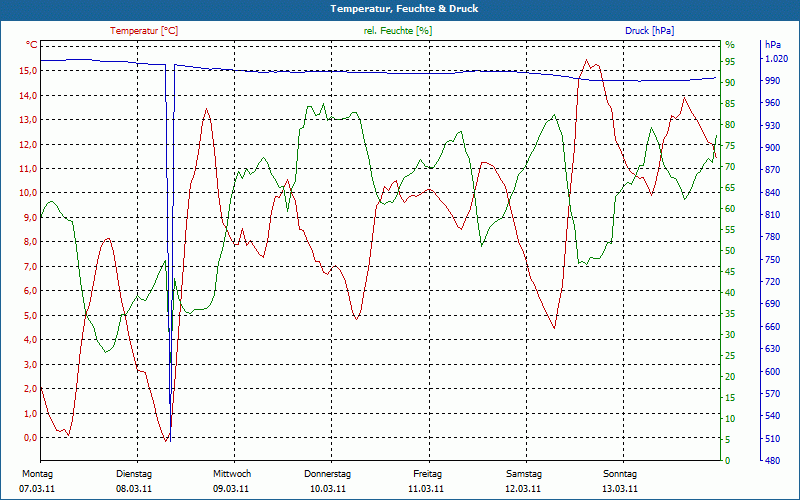Click blue '630' on the pressure axis

pos(773,349)
